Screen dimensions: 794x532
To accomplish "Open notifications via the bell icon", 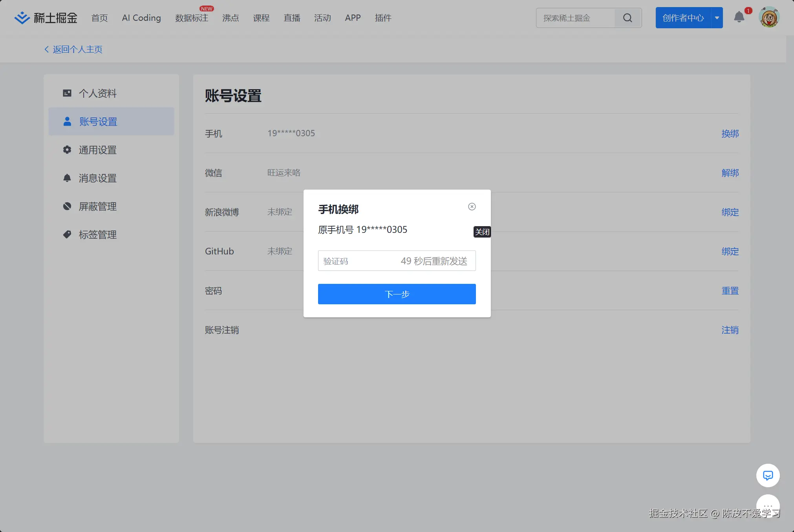I will 740,17.
